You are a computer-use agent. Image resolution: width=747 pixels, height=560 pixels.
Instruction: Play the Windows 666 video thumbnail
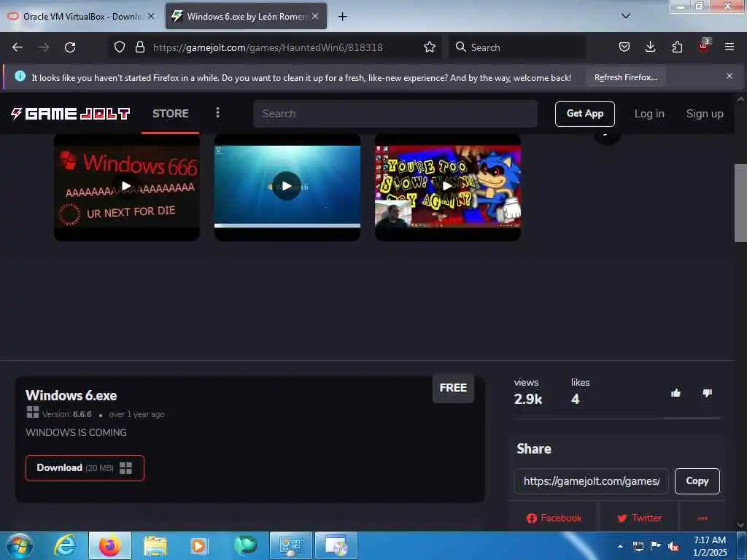pos(127,186)
